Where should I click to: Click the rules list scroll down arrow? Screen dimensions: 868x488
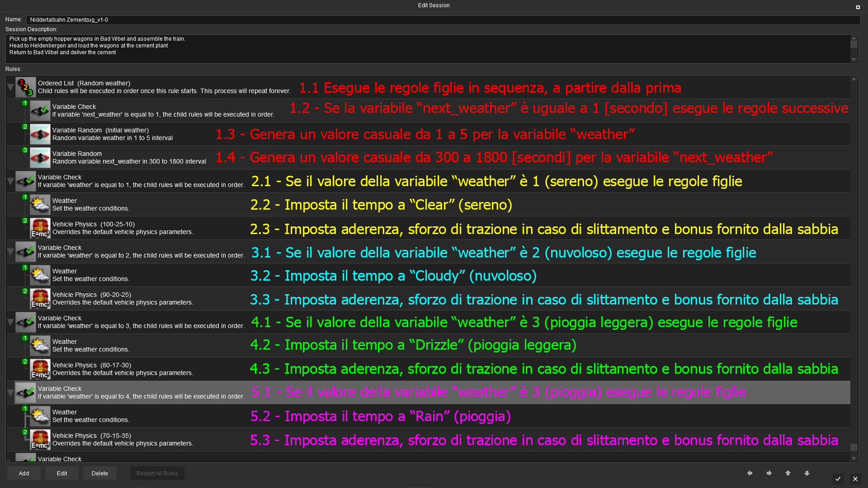coord(854,458)
